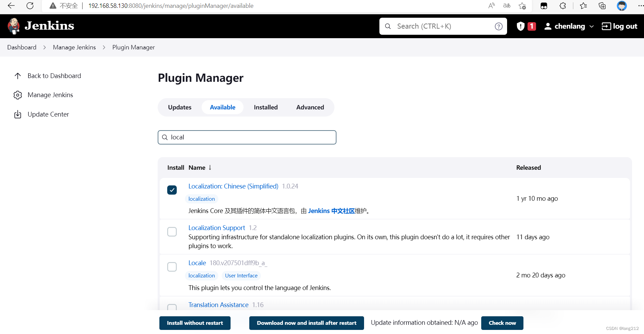The image size is (644, 334).
Task: Click the log out link text
Action: [625, 26]
